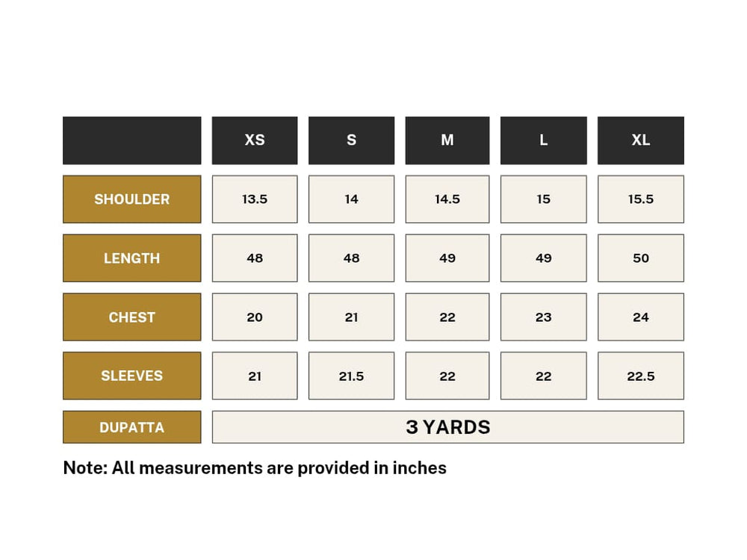
Task: Select chest value 23 under L
Action: [543, 317]
